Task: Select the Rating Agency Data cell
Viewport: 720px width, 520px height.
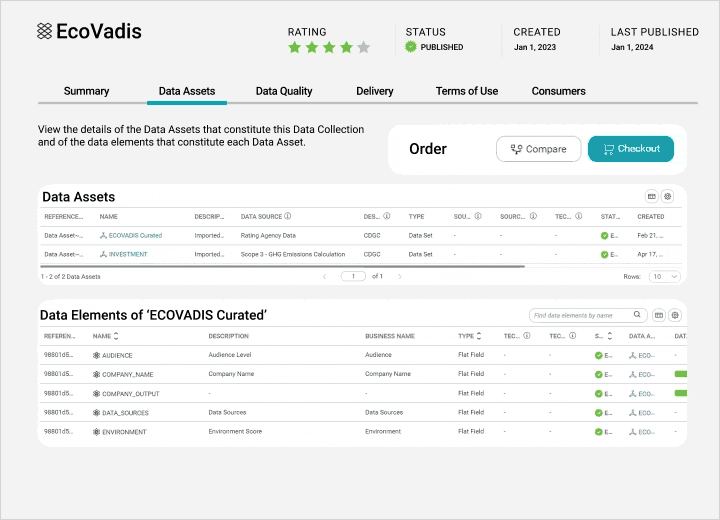Action: coord(268,236)
